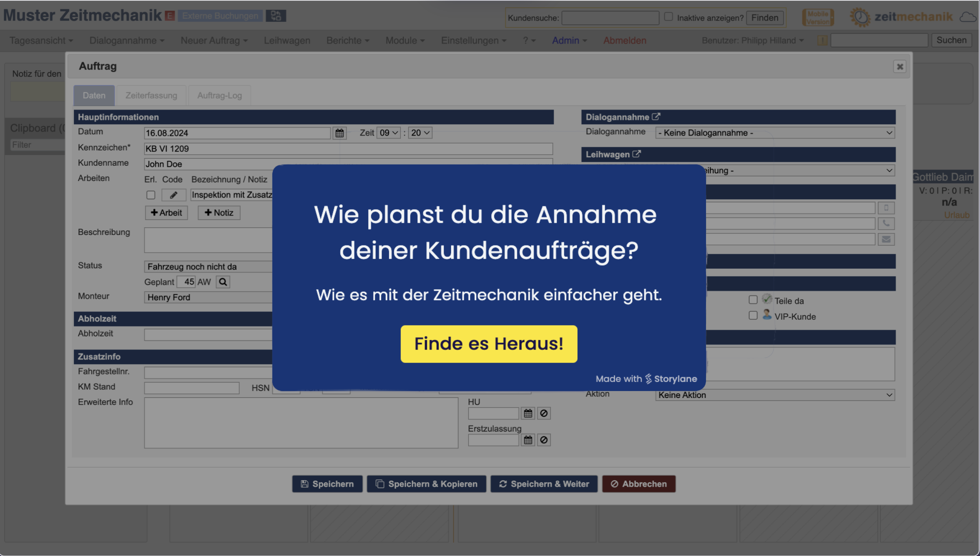This screenshot has width=980, height=556.
Task: Enable the Teile da checkbox
Action: [752, 300]
